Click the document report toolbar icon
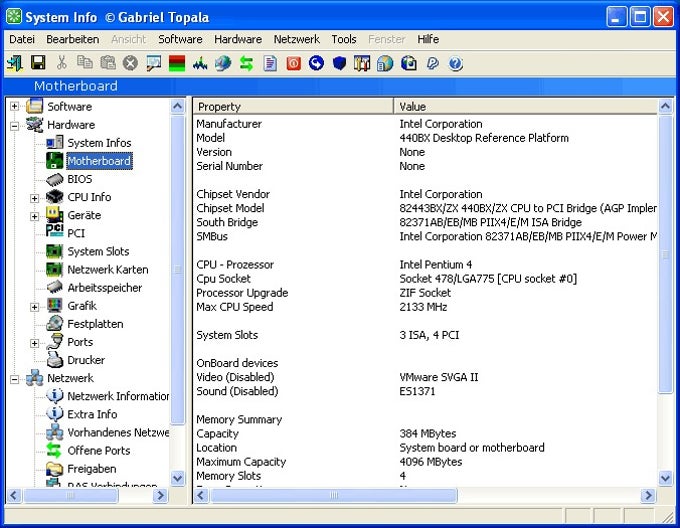This screenshot has width=680, height=528. click(x=270, y=63)
